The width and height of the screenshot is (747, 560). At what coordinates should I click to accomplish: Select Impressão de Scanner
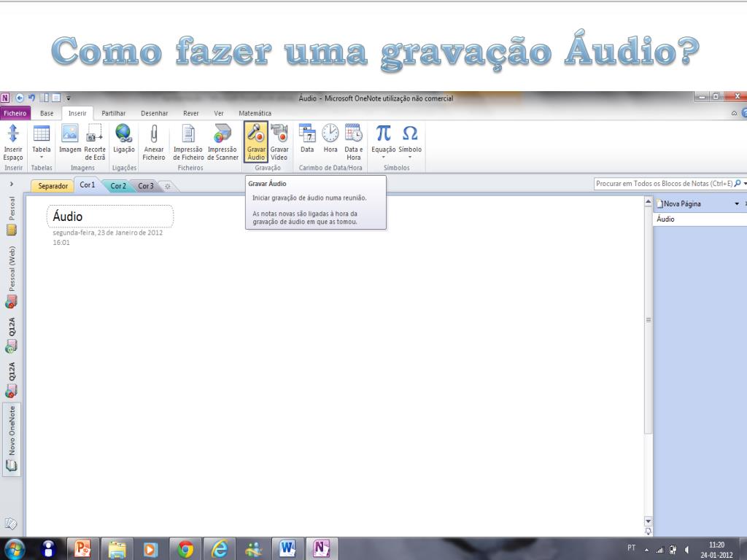pos(222,142)
